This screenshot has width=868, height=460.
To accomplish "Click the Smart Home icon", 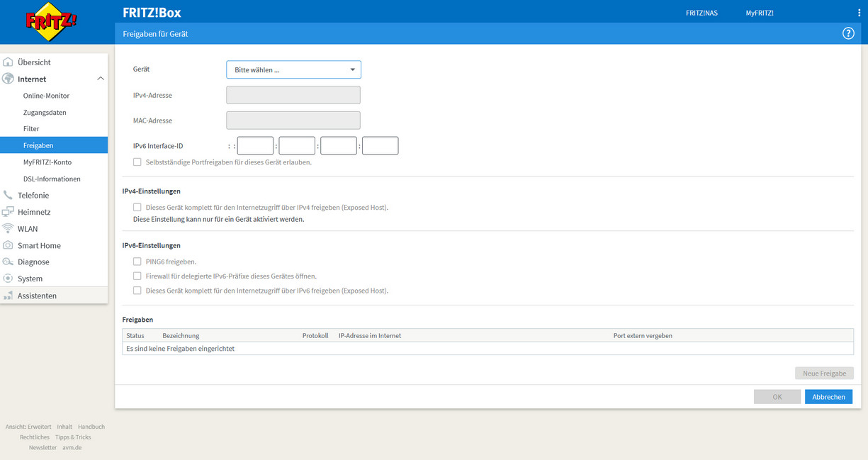I will coord(9,245).
